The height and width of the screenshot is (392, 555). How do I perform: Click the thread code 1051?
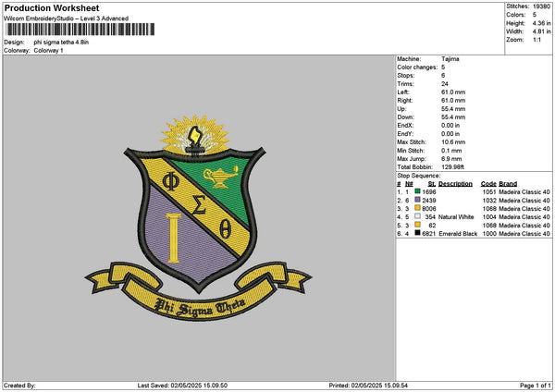point(489,191)
